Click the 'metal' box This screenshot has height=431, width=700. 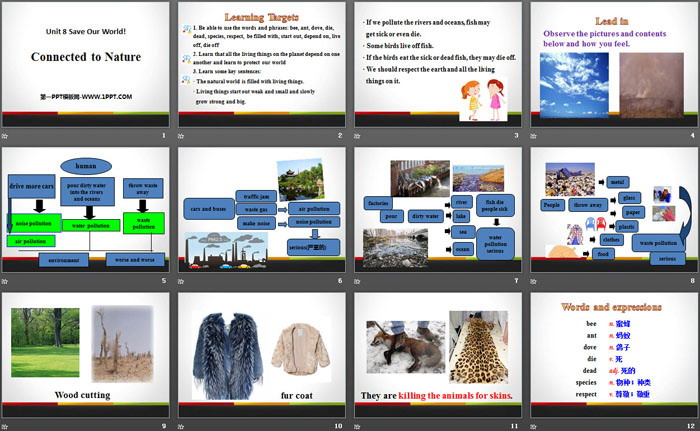616,182
